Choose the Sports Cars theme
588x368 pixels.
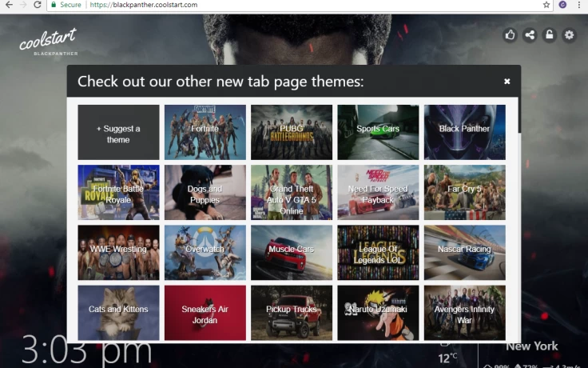pos(378,132)
